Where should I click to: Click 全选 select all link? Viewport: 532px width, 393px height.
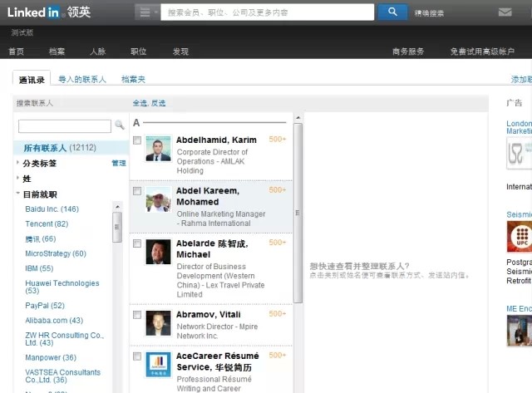coord(140,103)
